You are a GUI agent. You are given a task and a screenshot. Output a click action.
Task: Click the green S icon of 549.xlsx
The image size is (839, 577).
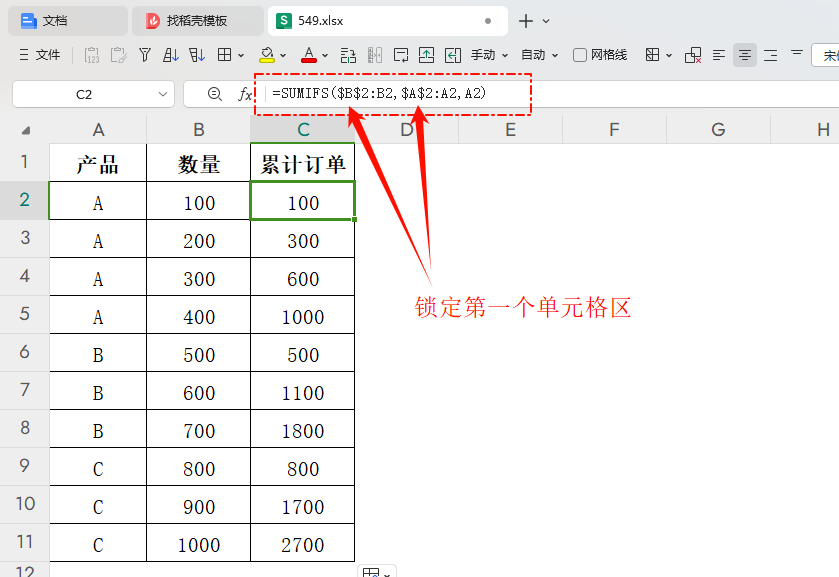pyautogui.click(x=284, y=21)
